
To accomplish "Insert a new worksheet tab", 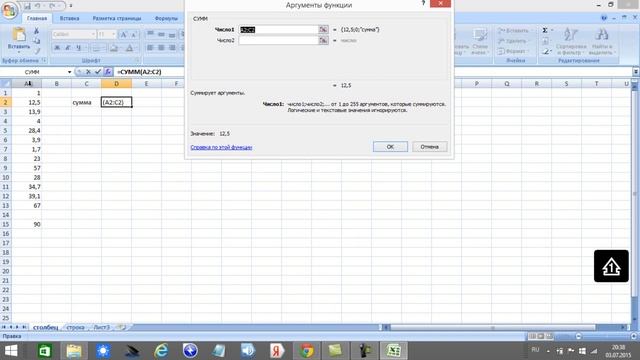I will coord(121,327).
